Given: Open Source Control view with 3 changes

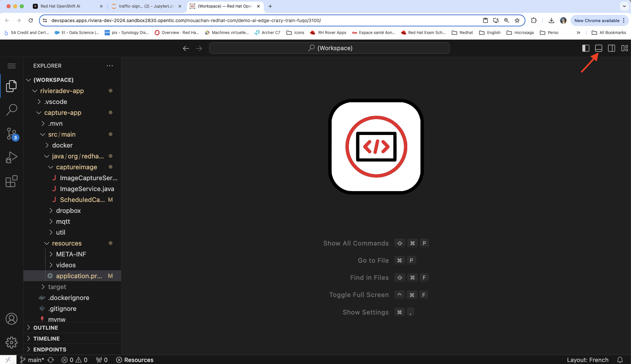Looking at the screenshot, I should click(12, 134).
